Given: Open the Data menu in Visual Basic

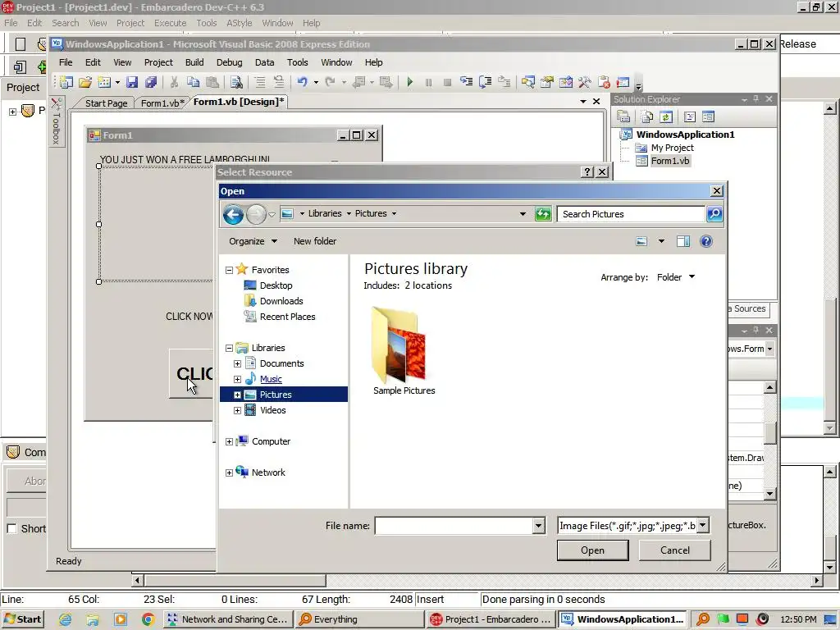Looking at the screenshot, I should (x=265, y=62).
